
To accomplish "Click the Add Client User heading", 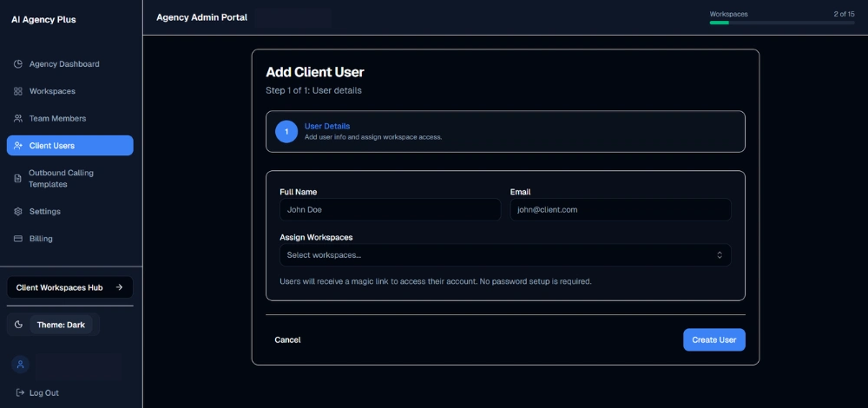I will pyautogui.click(x=315, y=72).
